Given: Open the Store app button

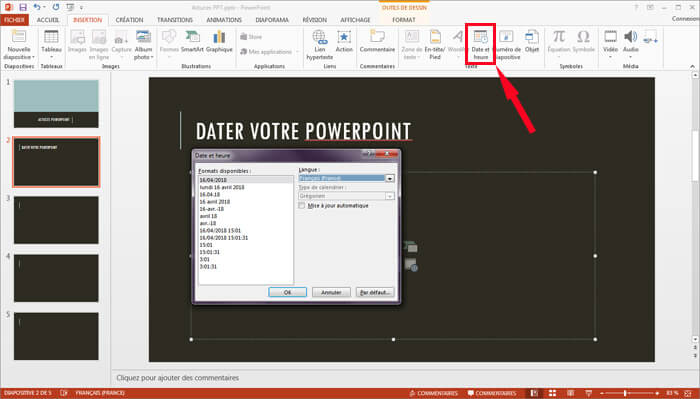Looking at the screenshot, I should pos(251,37).
